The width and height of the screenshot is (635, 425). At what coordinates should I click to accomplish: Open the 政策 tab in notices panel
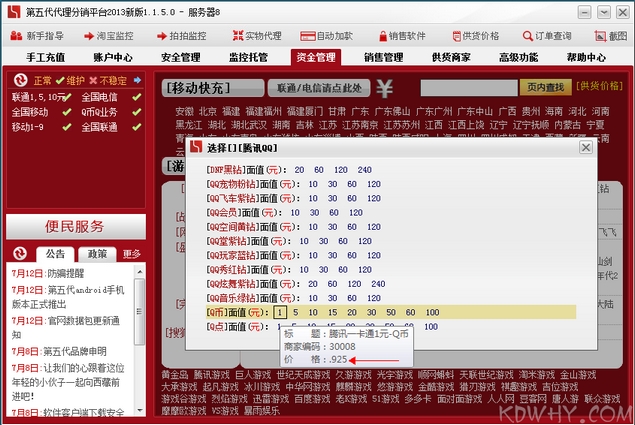pos(97,254)
